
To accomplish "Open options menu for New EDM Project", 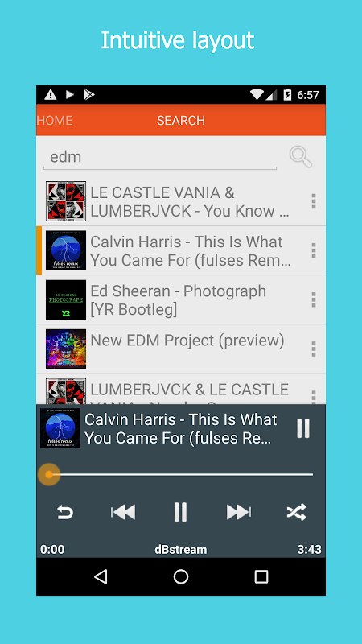I will (x=314, y=349).
